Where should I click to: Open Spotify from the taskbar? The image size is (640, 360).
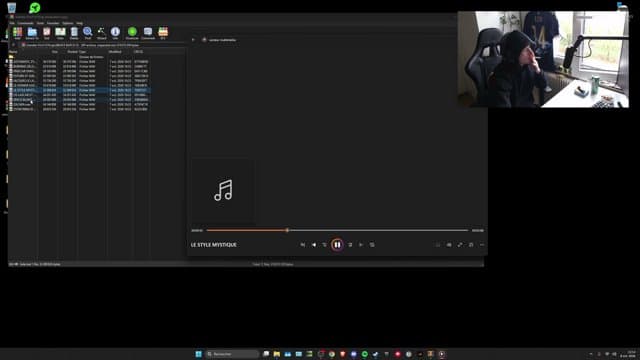point(364,354)
